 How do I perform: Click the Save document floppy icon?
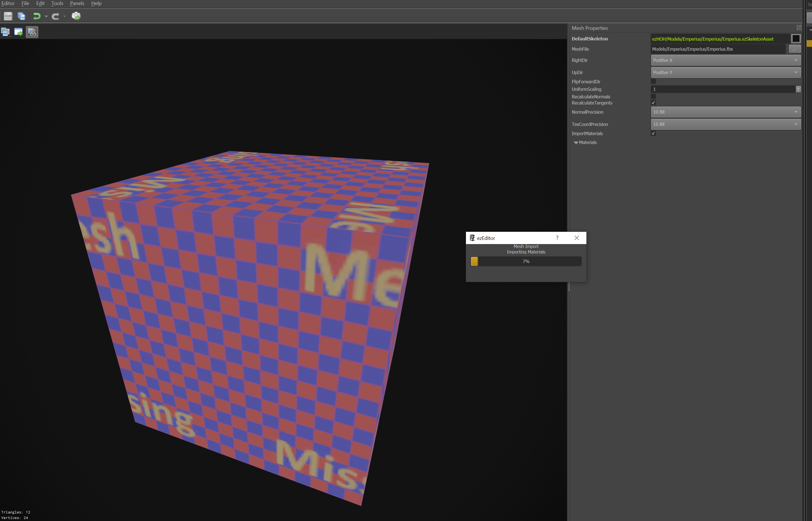click(8, 16)
